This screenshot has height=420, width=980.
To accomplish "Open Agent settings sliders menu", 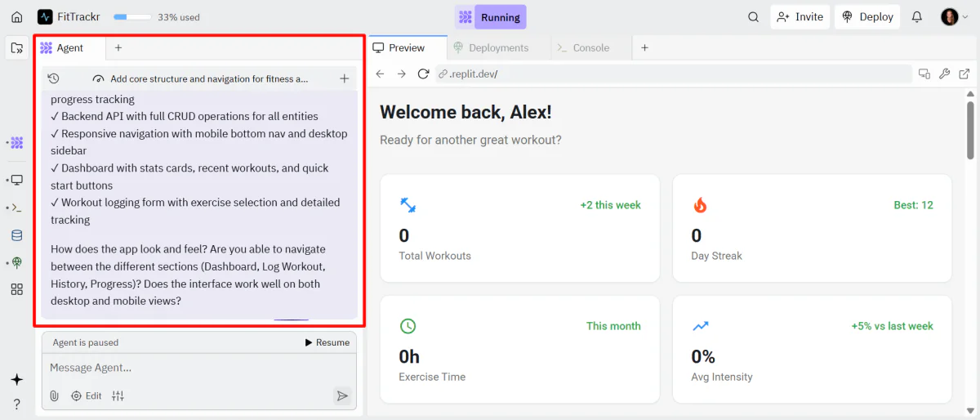I will point(118,395).
